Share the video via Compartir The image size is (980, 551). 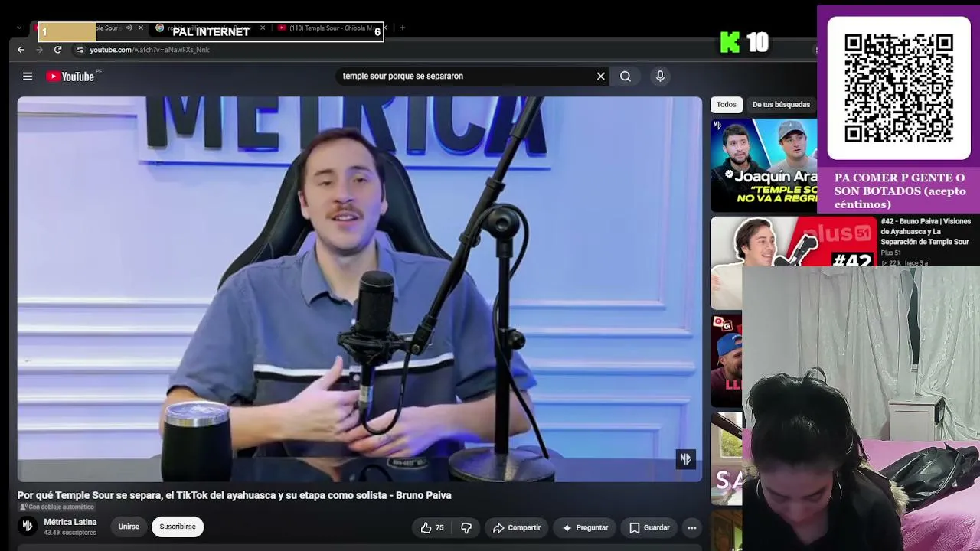click(517, 527)
